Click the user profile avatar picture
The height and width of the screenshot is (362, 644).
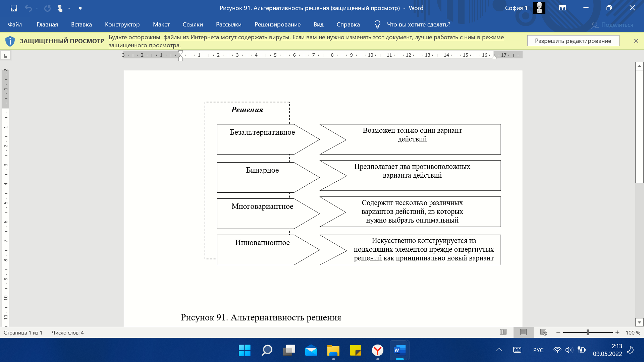539,8
